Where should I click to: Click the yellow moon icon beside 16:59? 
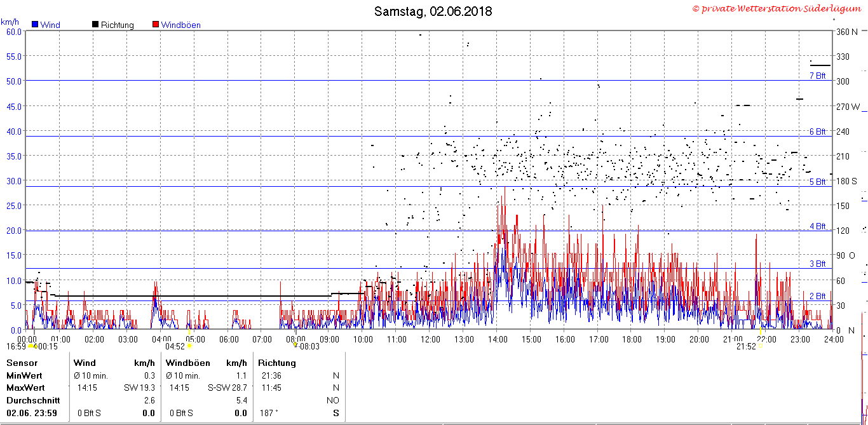coord(31,346)
